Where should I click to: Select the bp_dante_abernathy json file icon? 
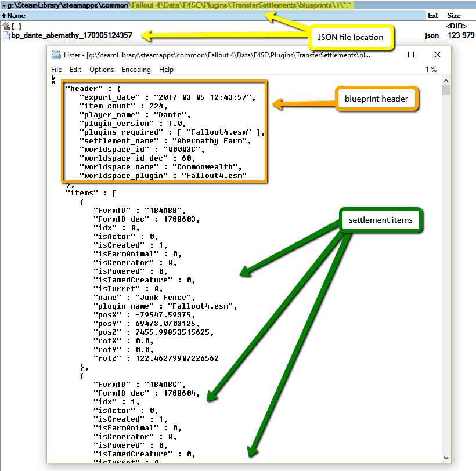[6, 35]
